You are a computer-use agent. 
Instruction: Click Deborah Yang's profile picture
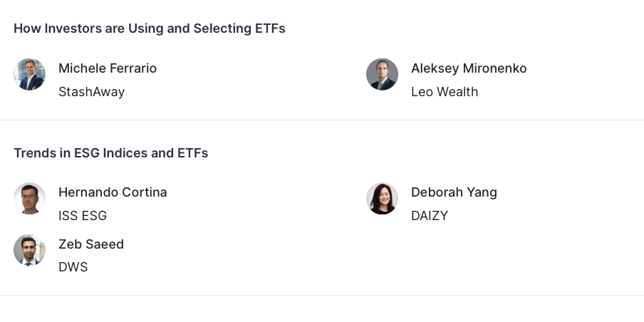pos(382,198)
